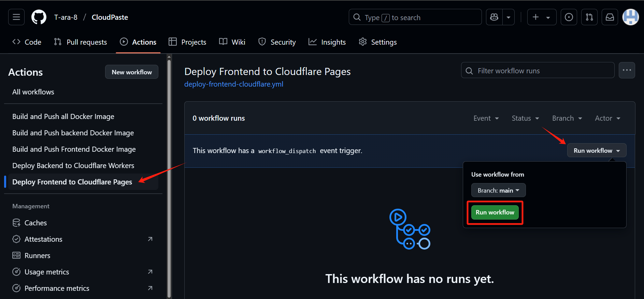Open the hamburger navigation menu
Image resolution: width=644 pixels, height=299 pixels.
16,17
